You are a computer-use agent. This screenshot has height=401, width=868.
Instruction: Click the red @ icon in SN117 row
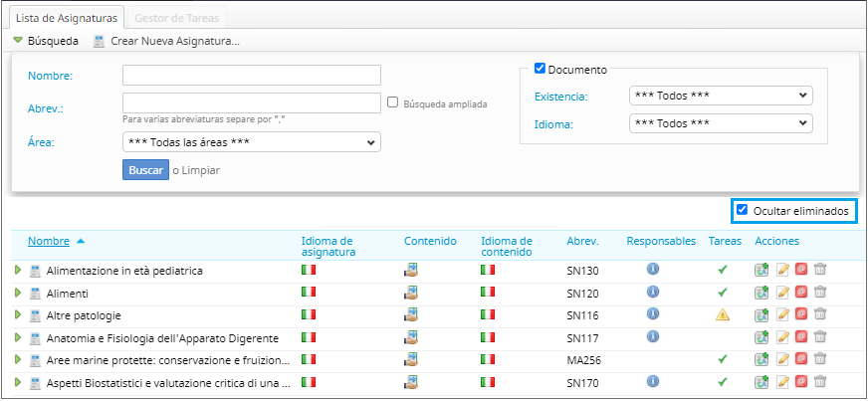click(800, 336)
